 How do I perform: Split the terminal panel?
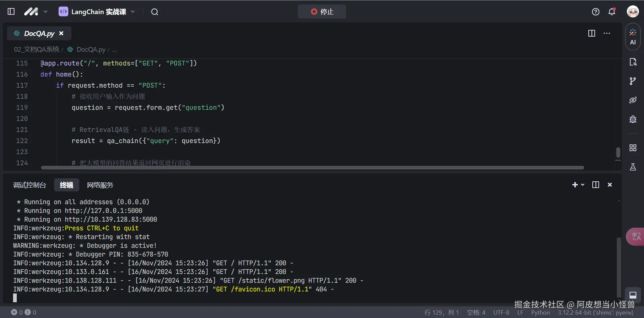595,185
